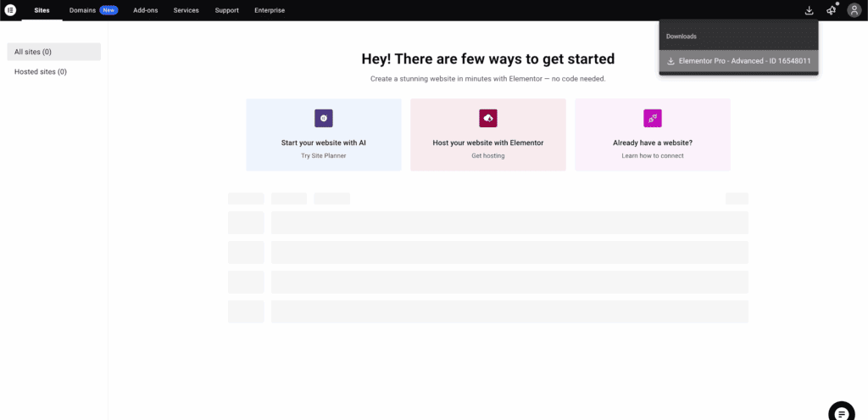Open the Domains tab
This screenshot has height=420, width=868.
click(x=82, y=10)
